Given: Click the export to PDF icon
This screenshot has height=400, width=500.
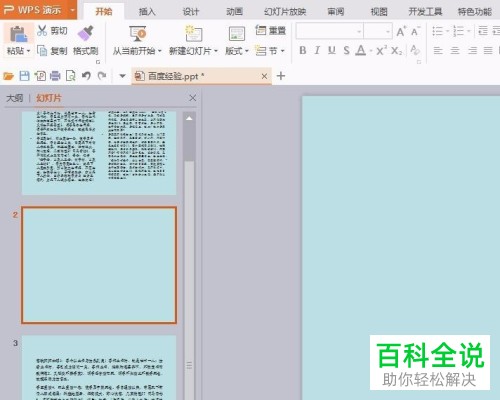Looking at the screenshot, I should 40,76.
